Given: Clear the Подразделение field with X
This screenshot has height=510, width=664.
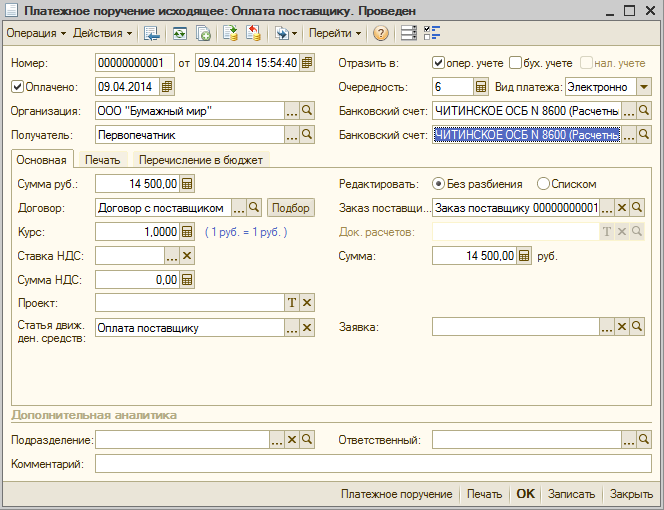Looking at the screenshot, I should pyautogui.click(x=292, y=440).
